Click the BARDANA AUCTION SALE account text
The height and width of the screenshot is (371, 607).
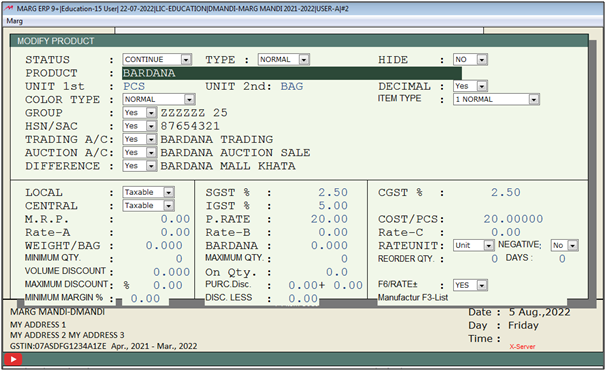point(235,153)
